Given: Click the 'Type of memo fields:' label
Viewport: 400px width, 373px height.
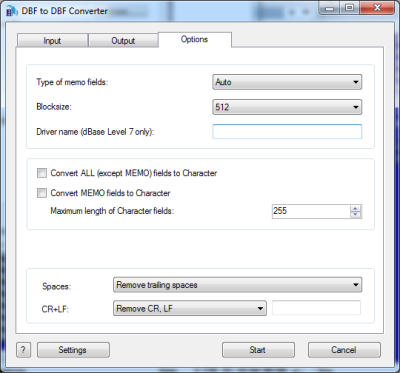Looking at the screenshot, I should coord(72,82).
